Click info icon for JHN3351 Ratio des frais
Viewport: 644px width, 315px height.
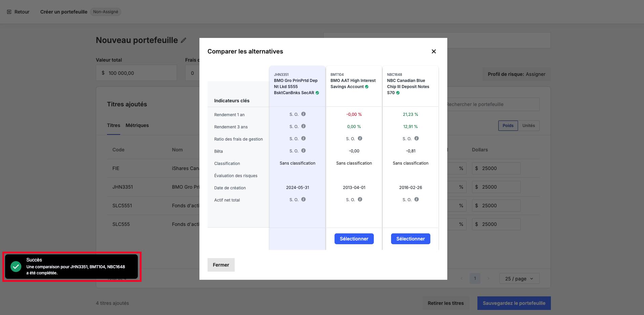303,139
